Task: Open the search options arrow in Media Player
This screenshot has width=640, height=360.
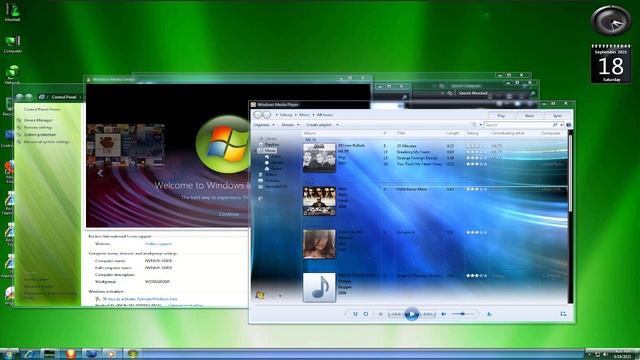Action: [562, 124]
